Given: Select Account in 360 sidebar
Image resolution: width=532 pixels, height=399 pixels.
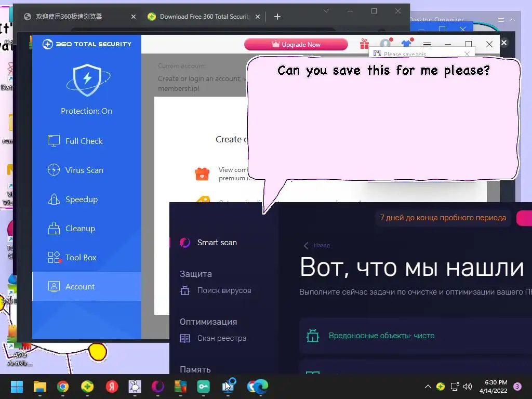Looking at the screenshot, I should pyautogui.click(x=87, y=286).
